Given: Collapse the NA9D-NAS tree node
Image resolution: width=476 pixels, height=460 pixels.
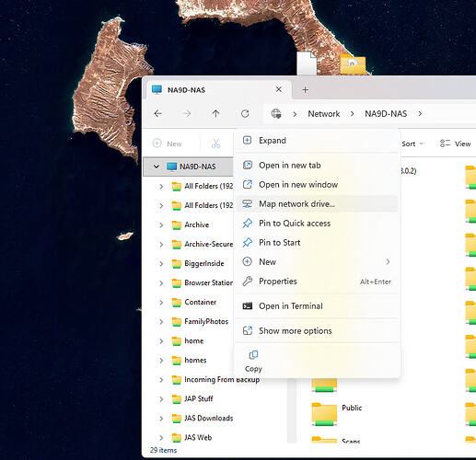Looking at the screenshot, I should click(157, 167).
